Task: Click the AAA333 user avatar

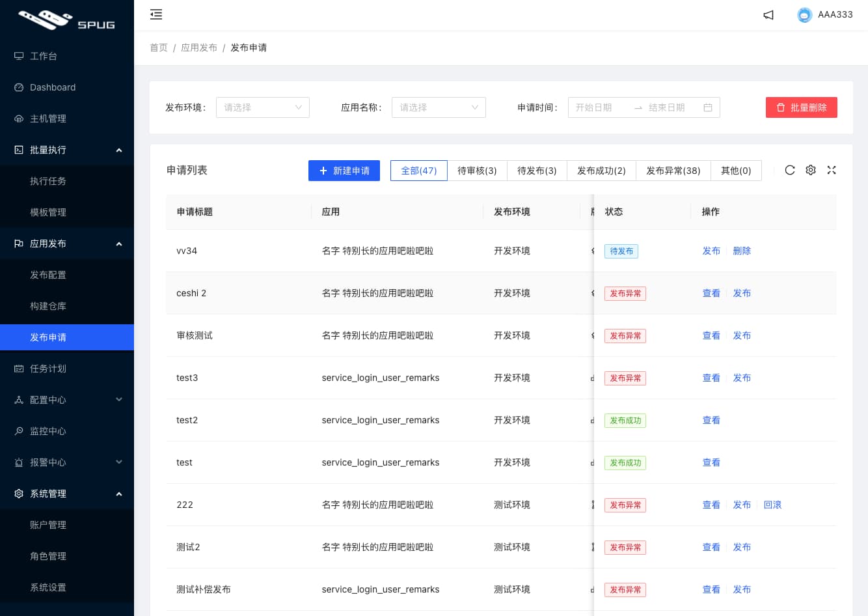Action: point(805,15)
